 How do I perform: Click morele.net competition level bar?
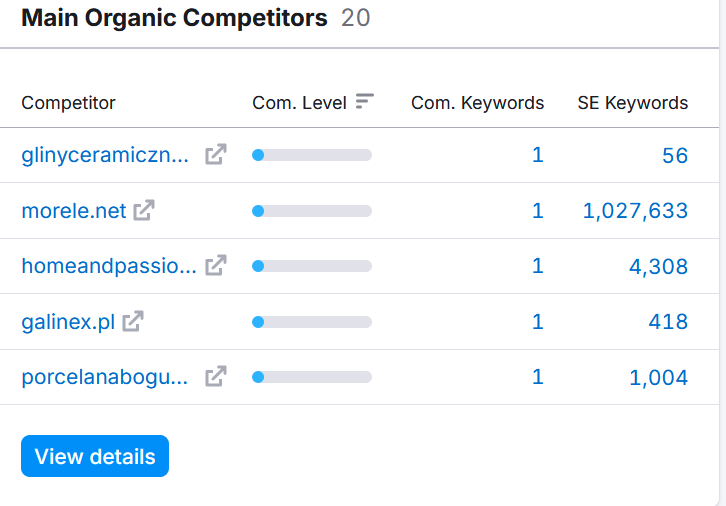click(312, 211)
